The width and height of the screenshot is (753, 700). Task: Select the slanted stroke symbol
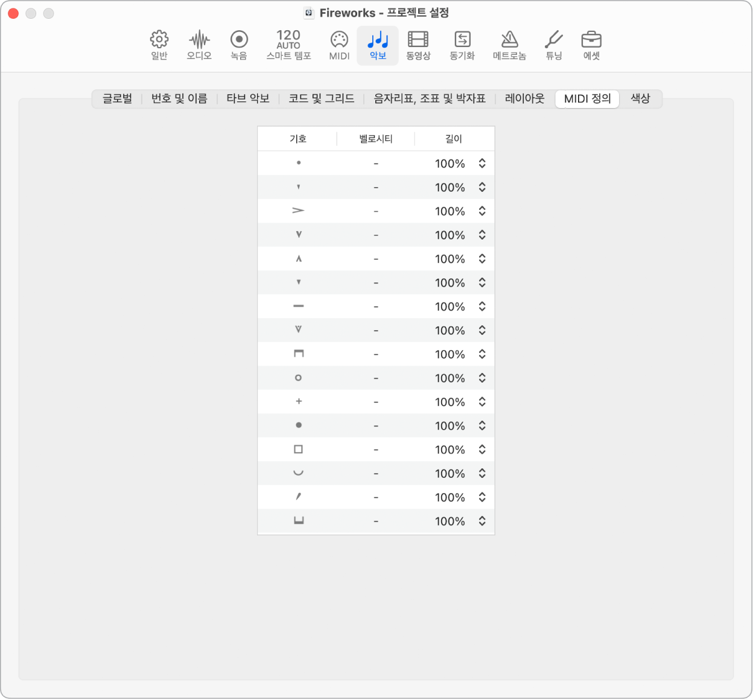pos(298,497)
